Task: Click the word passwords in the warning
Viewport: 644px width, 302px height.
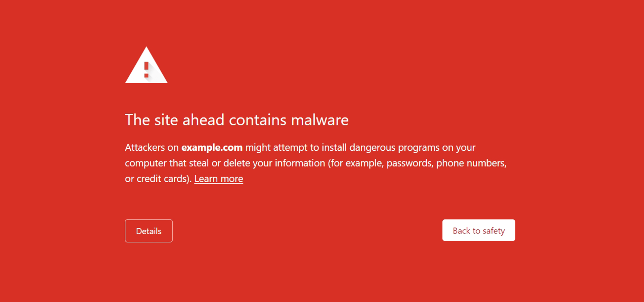Action: coord(409,163)
